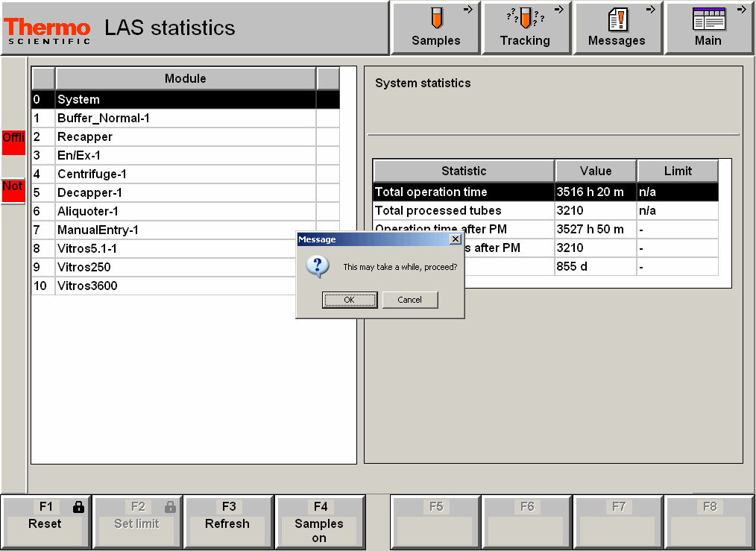This screenshot has height=551, width=756.
Task: Open the Messages alert document icon
Action: point(617,18)
